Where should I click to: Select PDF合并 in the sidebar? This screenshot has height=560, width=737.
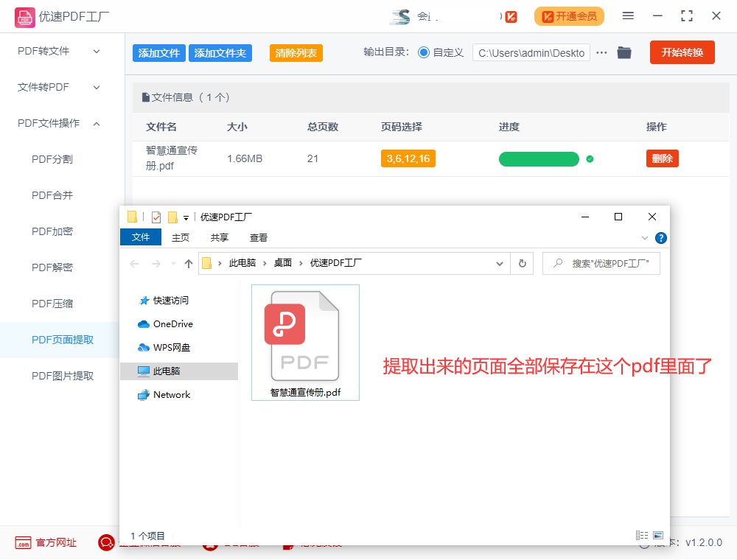tap(52, 195)
